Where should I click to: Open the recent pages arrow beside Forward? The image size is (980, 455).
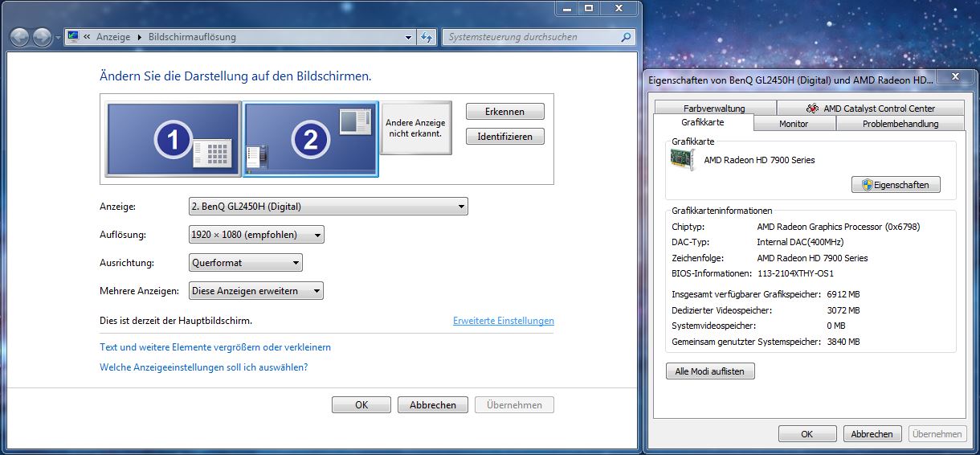pos(58,38)
